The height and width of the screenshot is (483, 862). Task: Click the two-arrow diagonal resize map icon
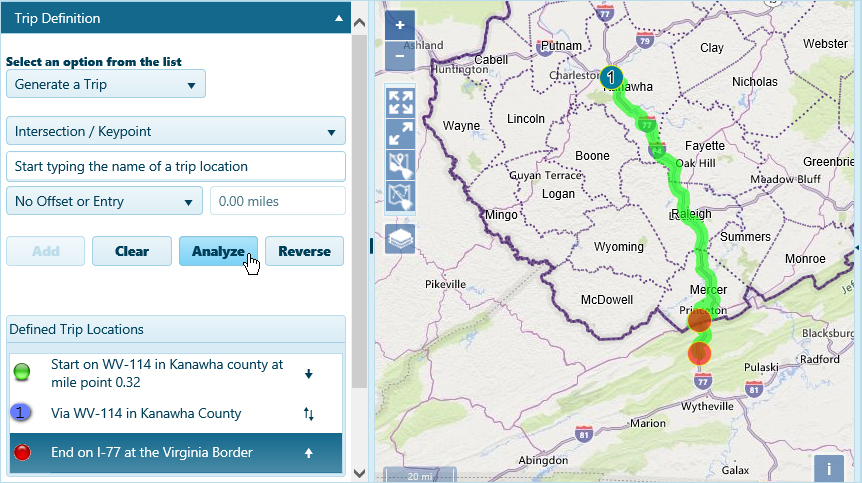pos(400,134)
